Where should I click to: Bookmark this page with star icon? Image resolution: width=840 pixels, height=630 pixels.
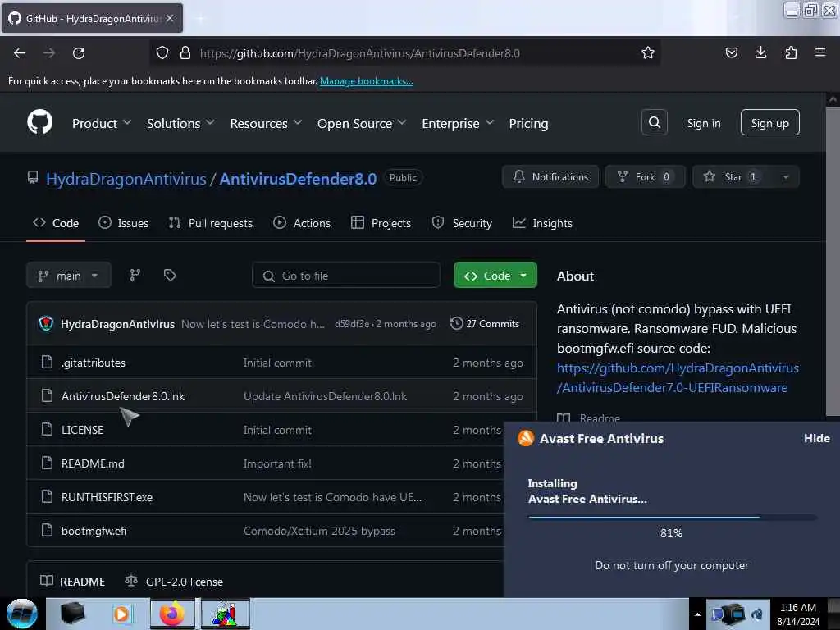tap(648, 52)
